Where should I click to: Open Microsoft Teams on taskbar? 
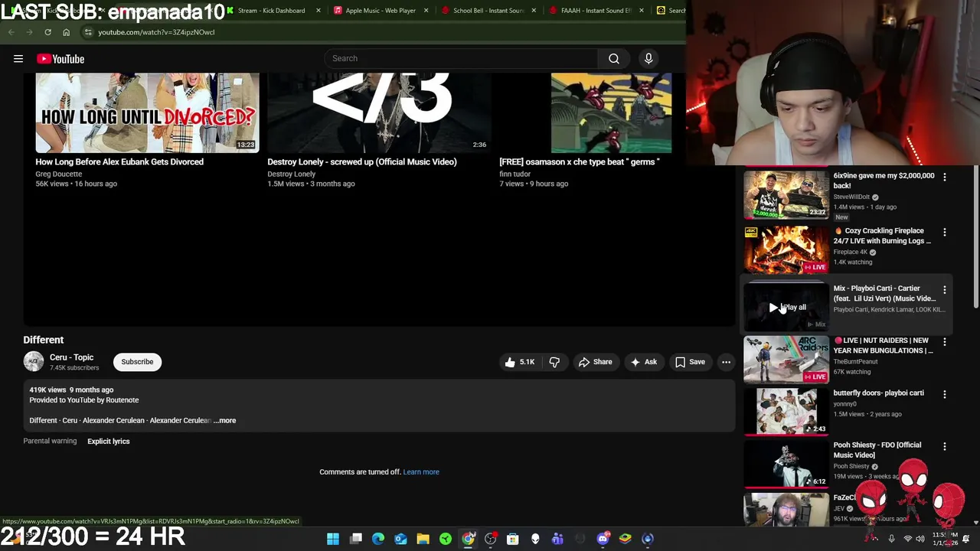pyautogui.click(x=557, y=539)
